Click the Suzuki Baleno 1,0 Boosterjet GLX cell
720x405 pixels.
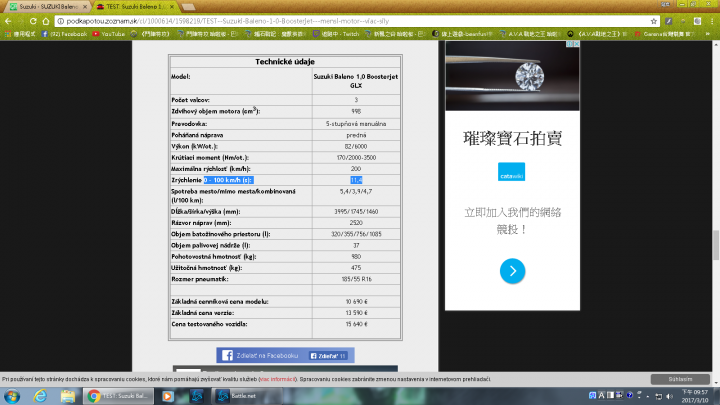356,81
